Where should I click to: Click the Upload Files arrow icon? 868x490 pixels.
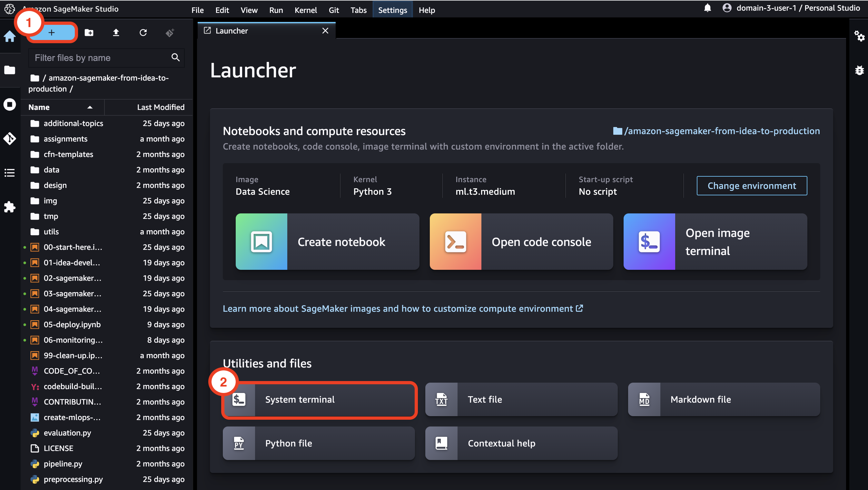tap(116, 33)
